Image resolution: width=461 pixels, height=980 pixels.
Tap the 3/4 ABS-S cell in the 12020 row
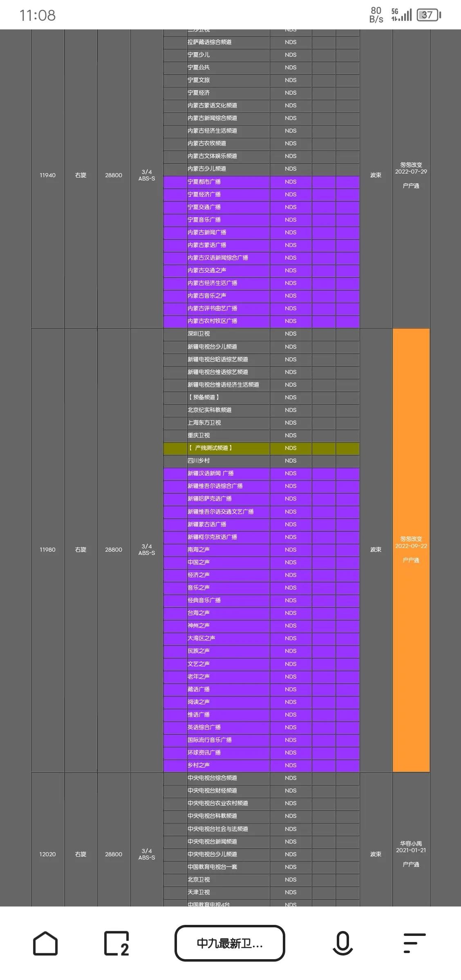coord(147,854)
